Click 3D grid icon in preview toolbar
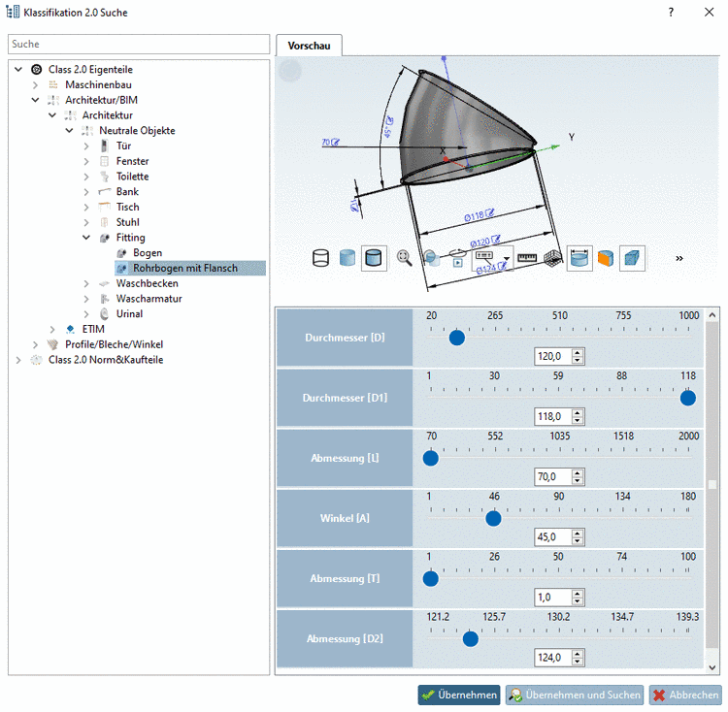Viewport: 728px width, 712px height. pos(552,258)
